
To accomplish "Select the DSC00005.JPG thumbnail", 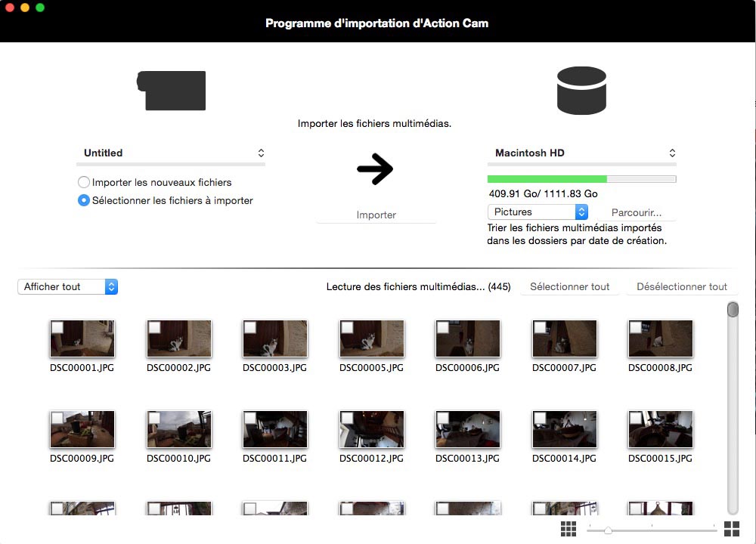I will point(372,338).
